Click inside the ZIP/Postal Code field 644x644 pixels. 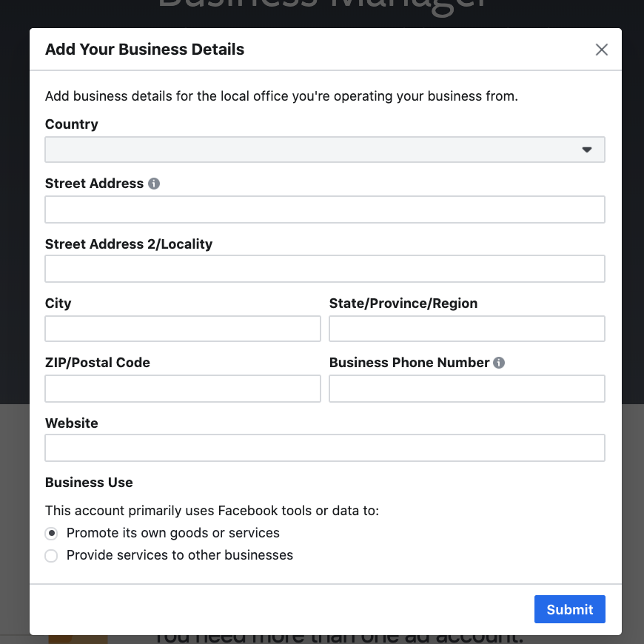[x=182, y=389]
